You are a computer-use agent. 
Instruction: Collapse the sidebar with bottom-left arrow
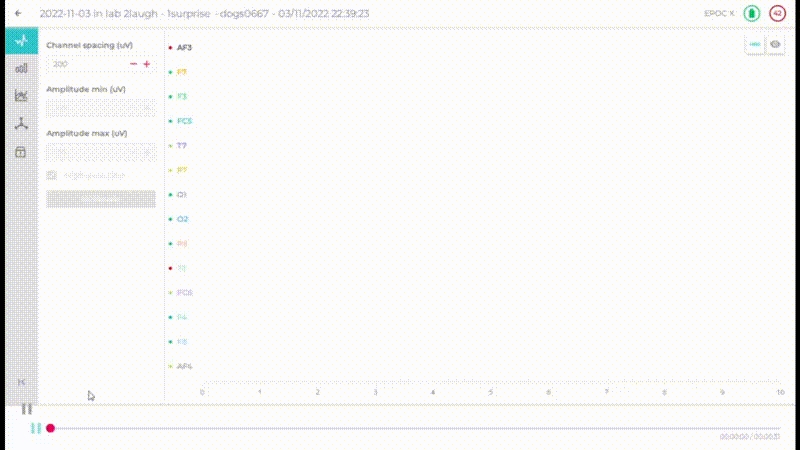coord(21,383)
